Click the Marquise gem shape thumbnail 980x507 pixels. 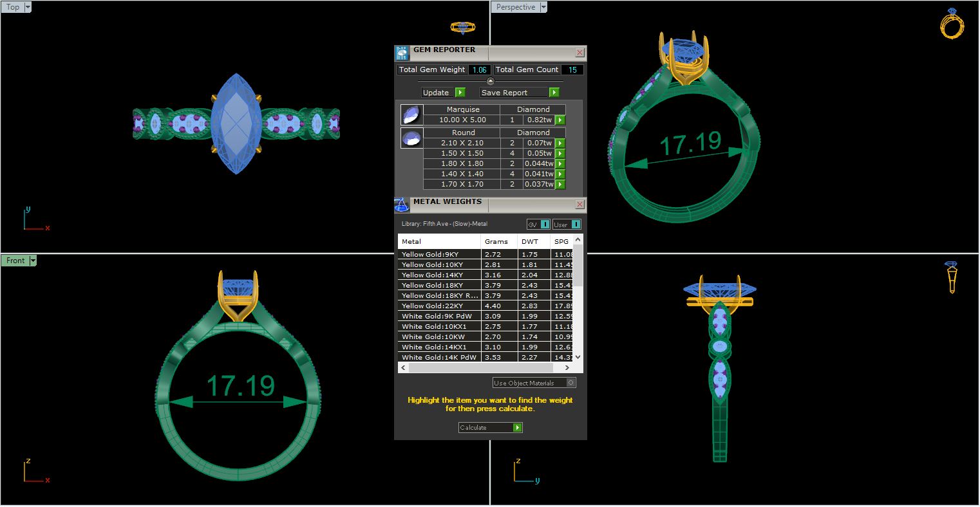[x=411, y=115]
